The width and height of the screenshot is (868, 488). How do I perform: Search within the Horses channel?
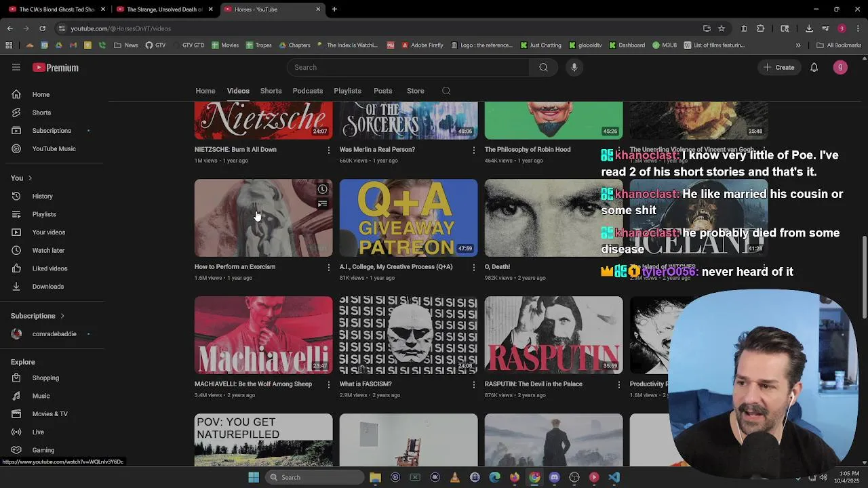click(446, 91)
